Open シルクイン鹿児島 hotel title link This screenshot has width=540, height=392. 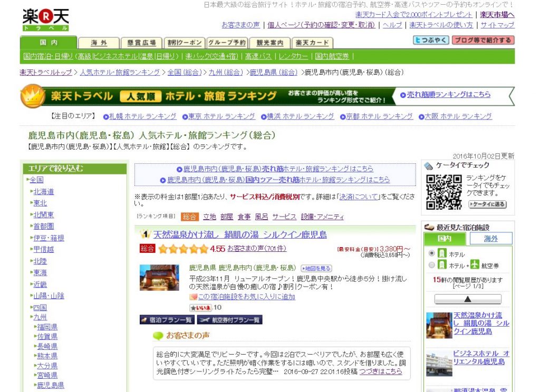(240, 234)
